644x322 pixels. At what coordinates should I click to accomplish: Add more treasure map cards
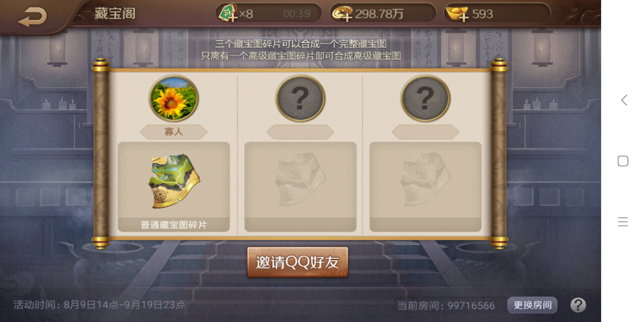click(228, 13)
